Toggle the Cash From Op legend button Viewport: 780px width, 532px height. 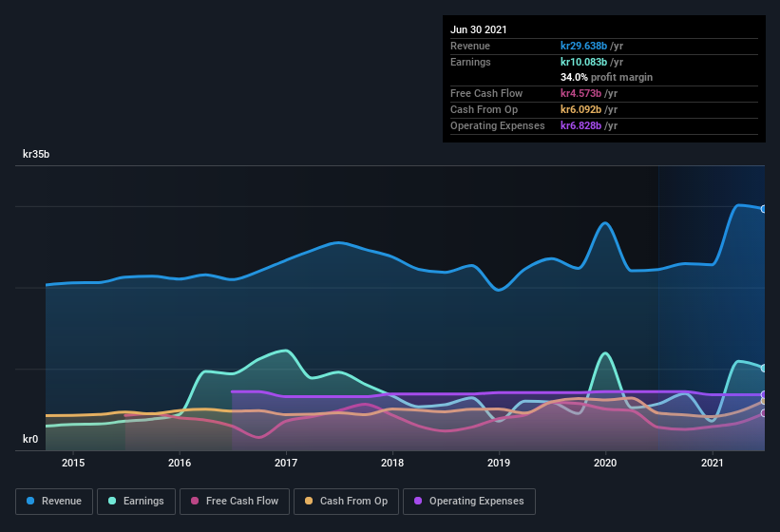coord(346,502)
